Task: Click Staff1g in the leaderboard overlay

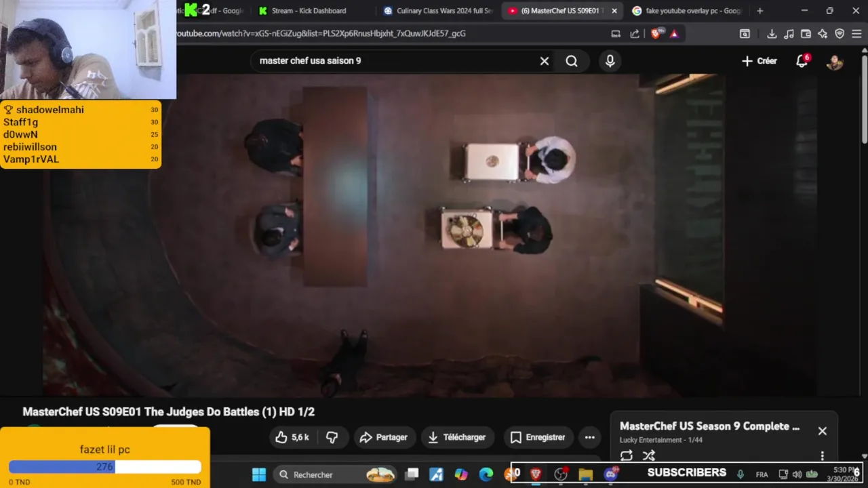Action: [x=20, y=122]
